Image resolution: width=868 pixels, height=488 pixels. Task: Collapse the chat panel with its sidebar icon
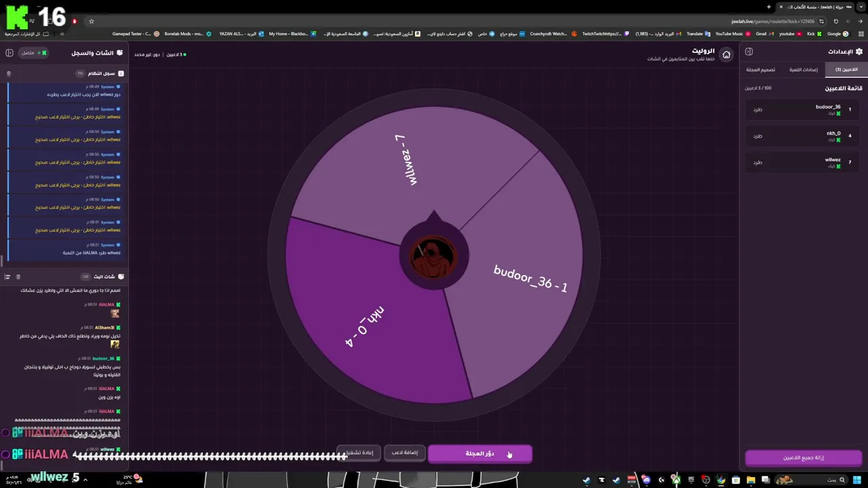click(x=9, y=52)
